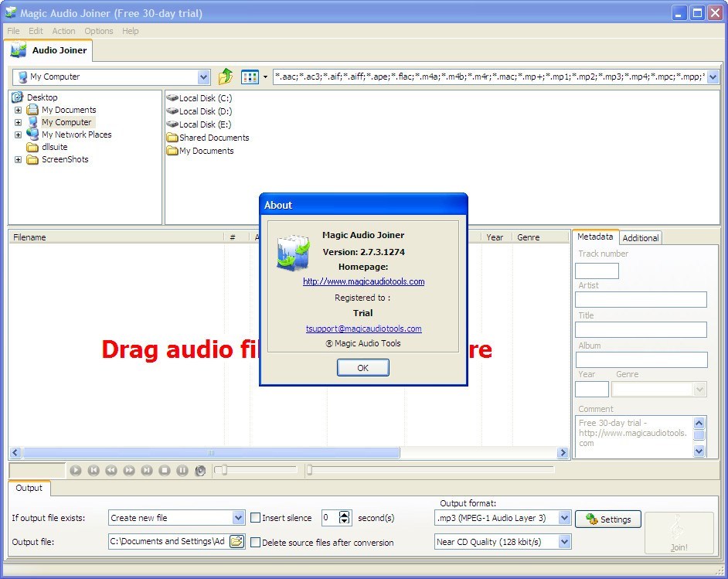Click the rewind button
This screenshot has width=728, height=579.
pos(111,470)
